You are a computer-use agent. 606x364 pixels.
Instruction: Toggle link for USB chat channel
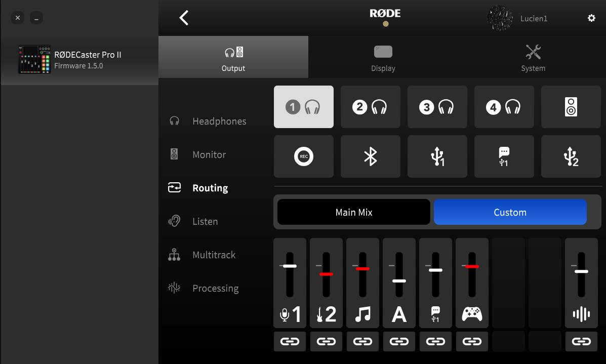pyautogui.click(x=435, y=341)
